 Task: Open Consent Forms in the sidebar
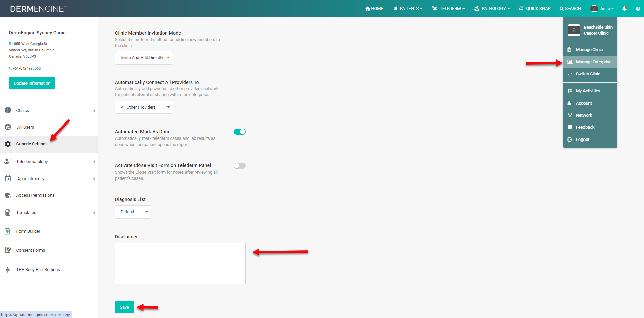click(x=31, y=250)
